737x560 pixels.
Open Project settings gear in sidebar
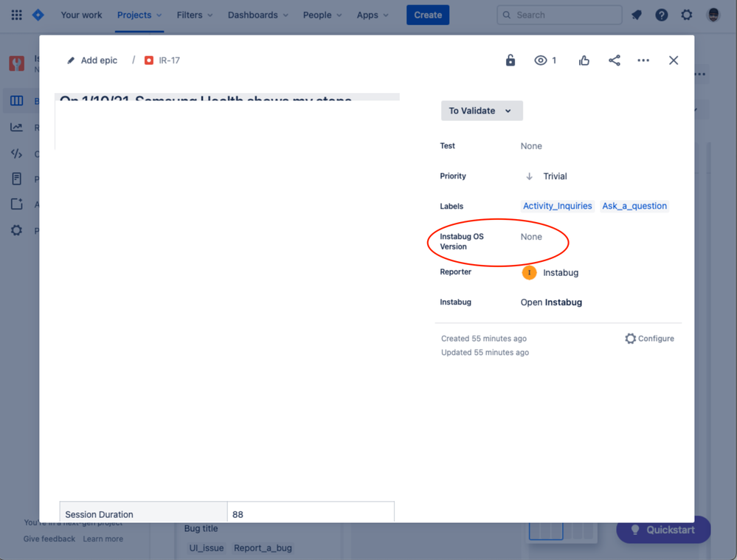[x=16, y=230]
